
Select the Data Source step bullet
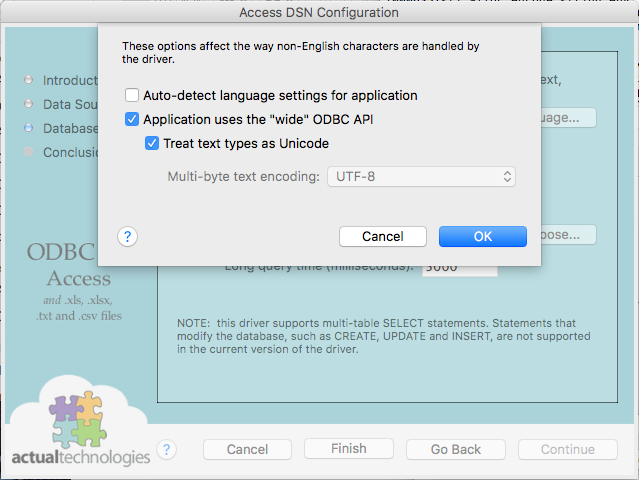coord(29,104)
